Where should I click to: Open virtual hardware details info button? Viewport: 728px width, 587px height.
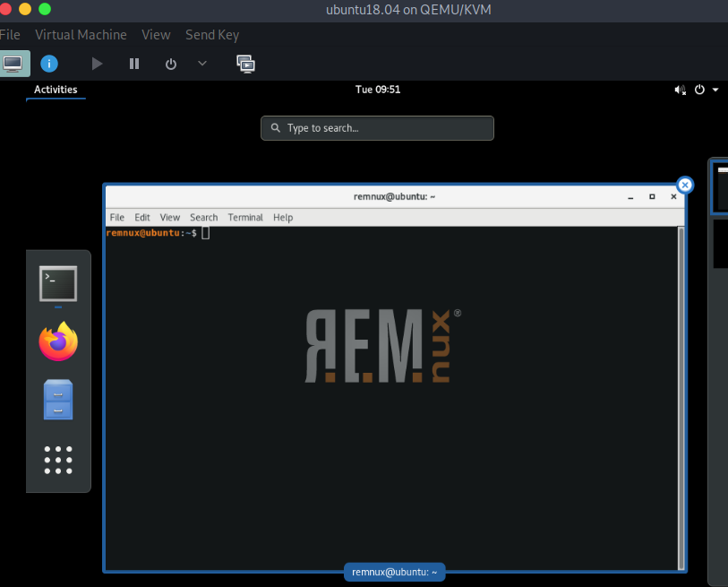click(49, 64)
